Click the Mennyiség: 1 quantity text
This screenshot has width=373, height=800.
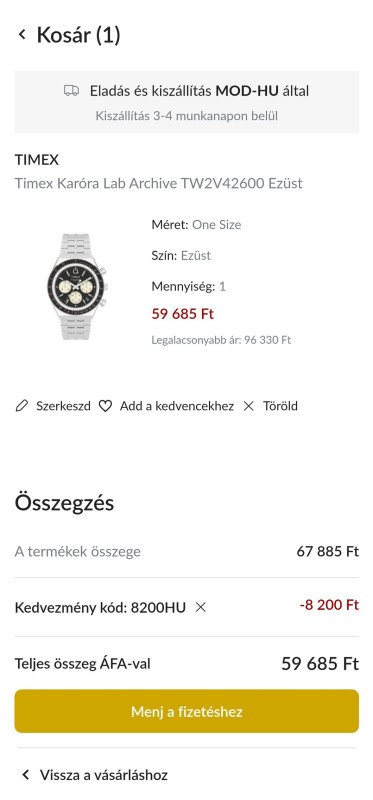pos(188,286)
